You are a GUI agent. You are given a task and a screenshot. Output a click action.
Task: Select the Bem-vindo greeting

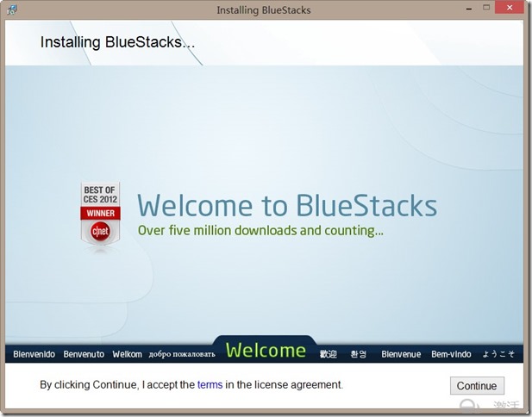[x=451, y=354]
